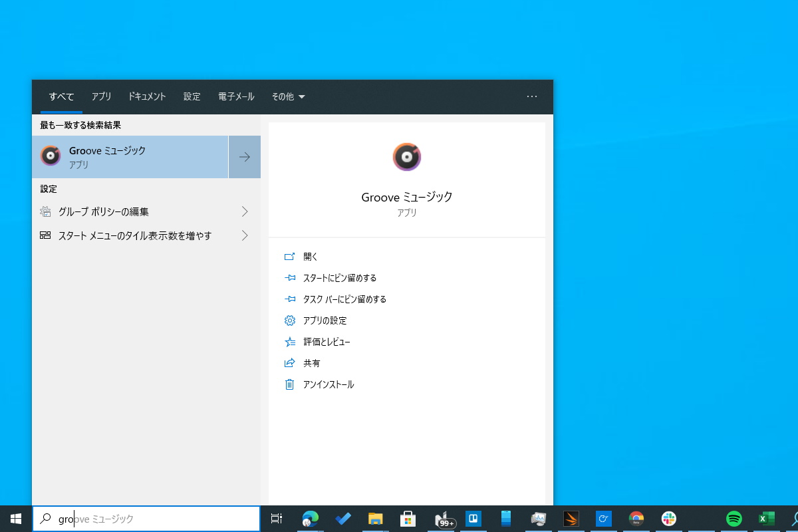Screen dimensions: 798x532
Task: Expand the その他 filter dropdown
Action: pos(288,96)
